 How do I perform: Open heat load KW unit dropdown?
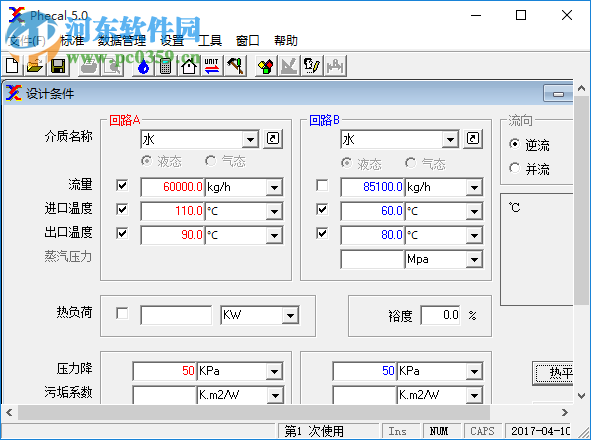291,315
